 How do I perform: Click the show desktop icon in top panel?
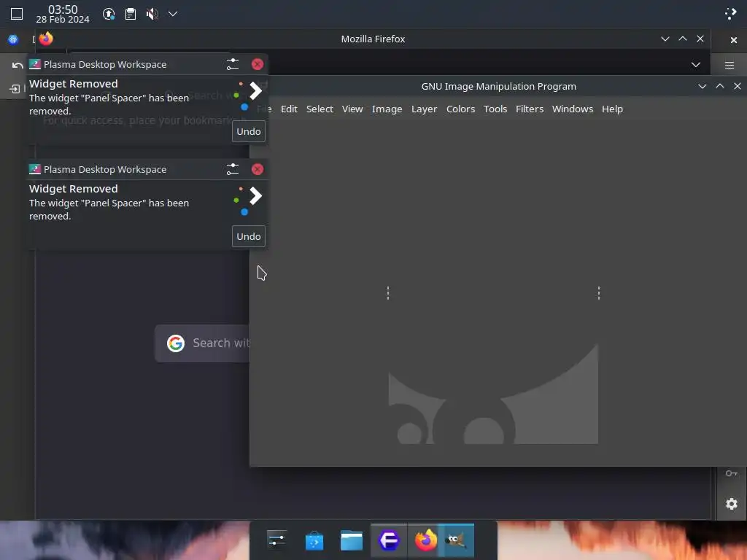(x=17, y=14)
